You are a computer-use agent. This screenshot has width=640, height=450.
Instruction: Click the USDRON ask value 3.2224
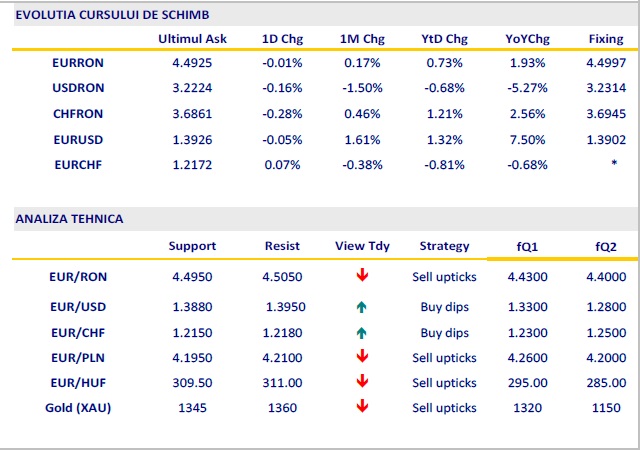point(193,87)
